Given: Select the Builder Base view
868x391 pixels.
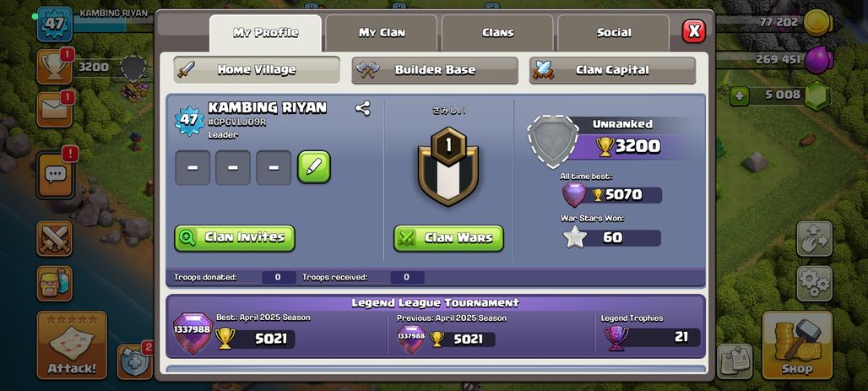Looking at the screenshot, I should coord(435,70).
